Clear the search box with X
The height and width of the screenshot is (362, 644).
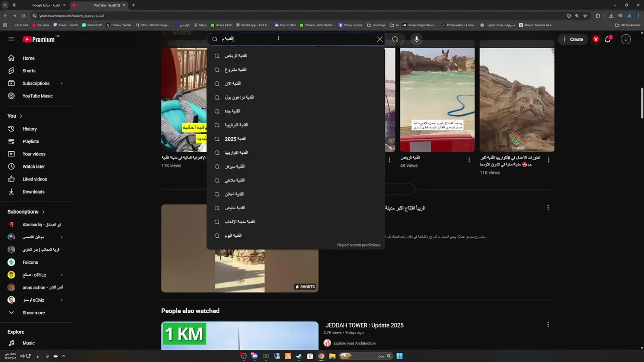click(x=380, y=39)
